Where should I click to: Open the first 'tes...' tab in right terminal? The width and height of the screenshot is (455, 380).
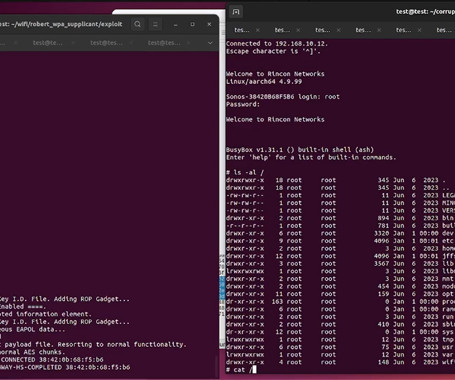(x=242, y=30)
